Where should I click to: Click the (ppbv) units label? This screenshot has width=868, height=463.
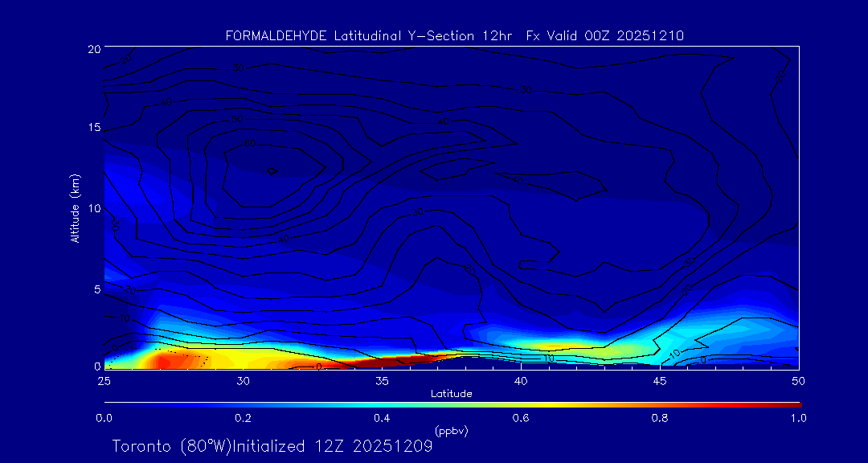[451, 431]
